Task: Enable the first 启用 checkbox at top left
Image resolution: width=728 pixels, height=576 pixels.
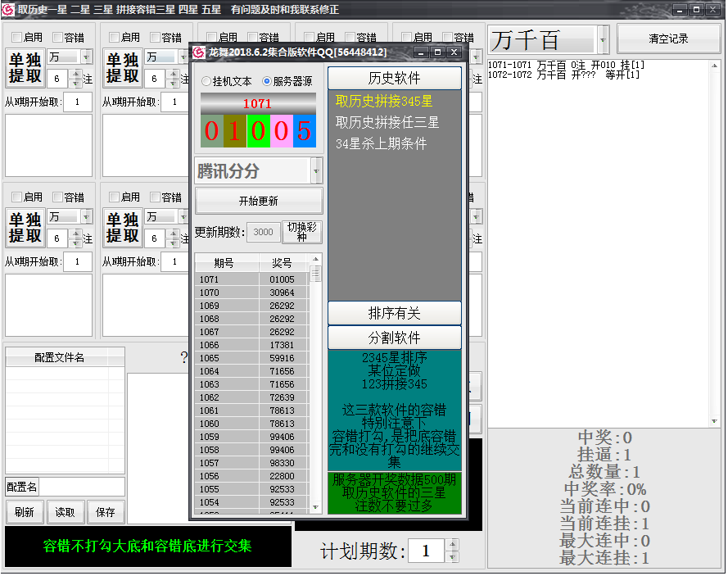Action: pos(16,37)
